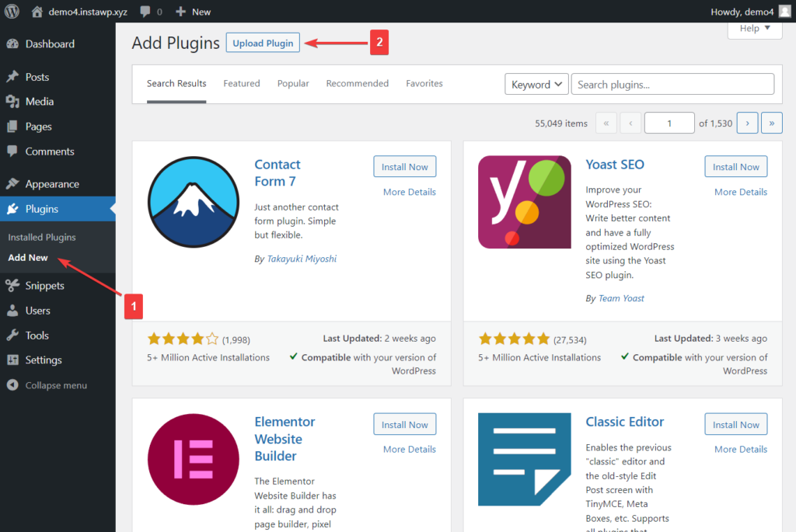Expand the Help panel
Viewport: 796px width, 532px height.
pos(754,29)
